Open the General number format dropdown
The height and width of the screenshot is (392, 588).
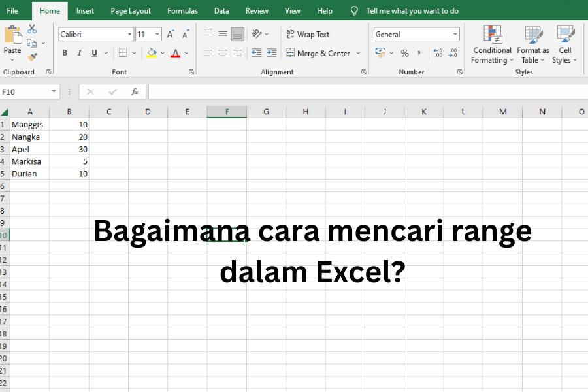(455, 34)
